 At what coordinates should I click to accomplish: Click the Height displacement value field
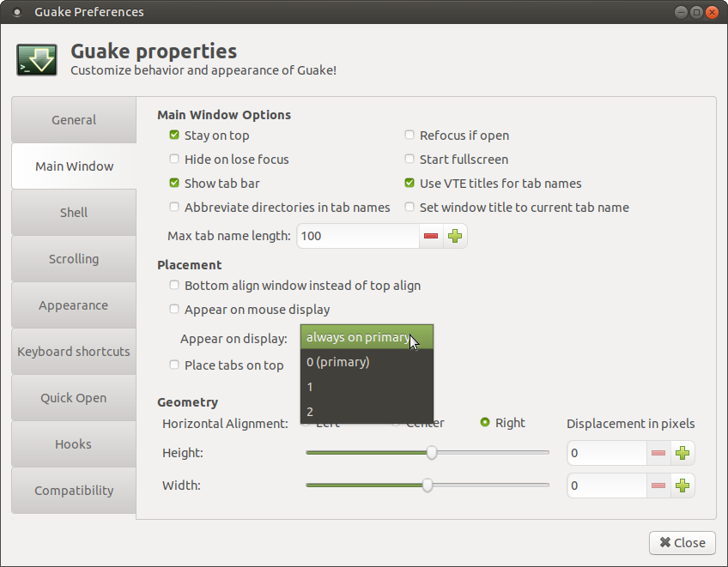607,453
